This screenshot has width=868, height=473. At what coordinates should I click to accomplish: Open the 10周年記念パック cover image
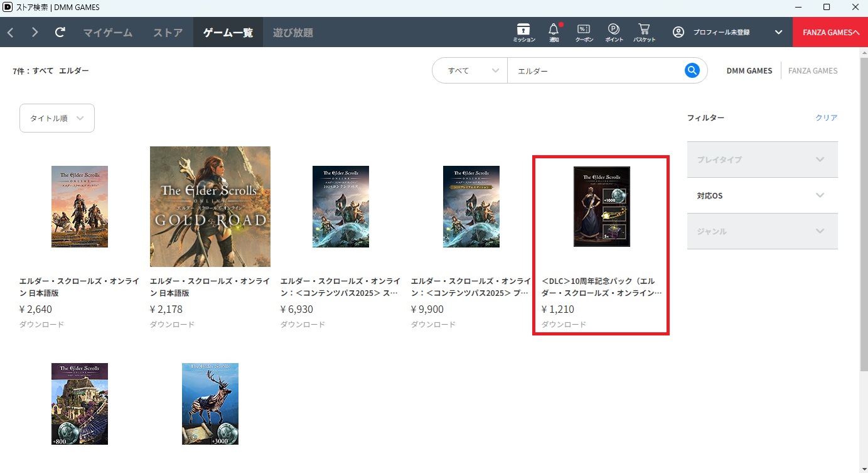pyautogui.click(x=602, y=207)
